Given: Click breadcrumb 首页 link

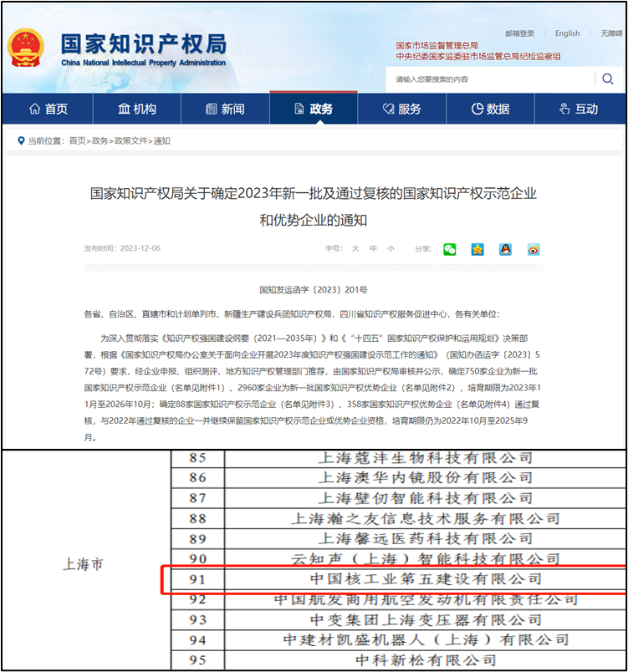Looking at the screenshot, I should [x=77, y=140].
